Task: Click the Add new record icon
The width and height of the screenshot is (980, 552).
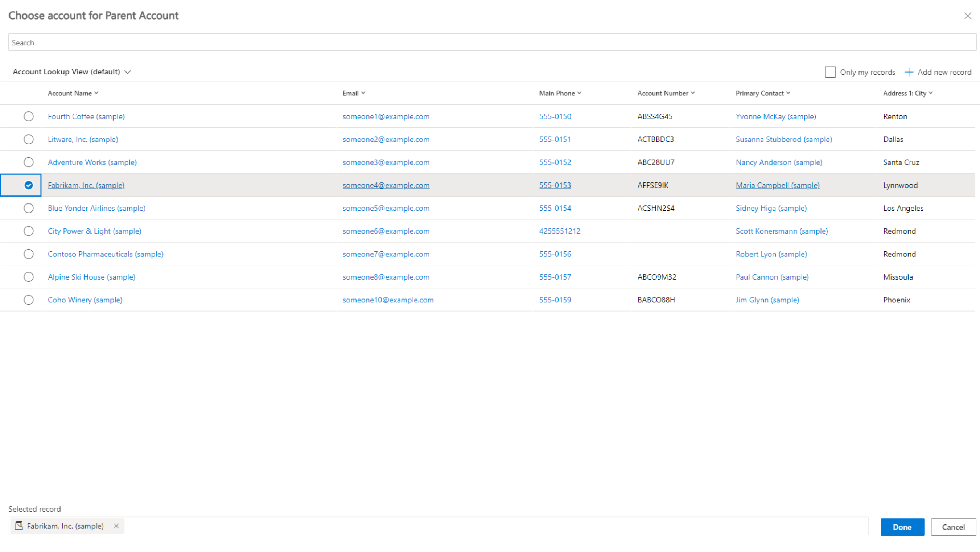Action: point(909,72)
